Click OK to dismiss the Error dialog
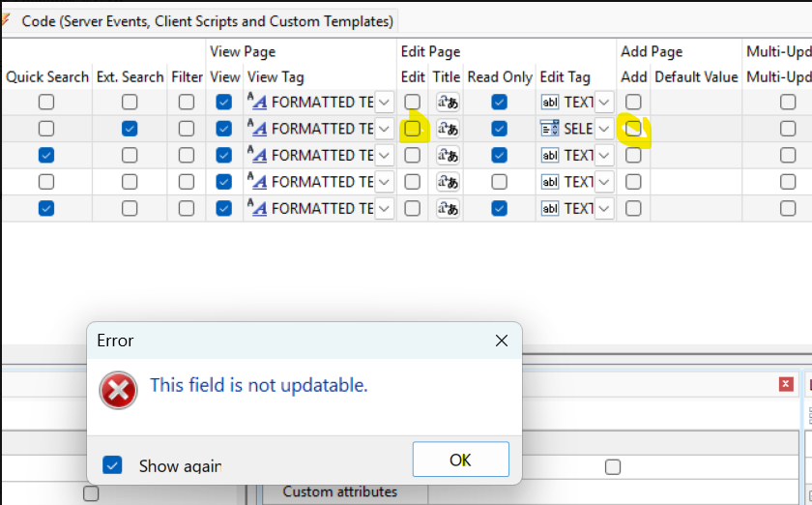812x505 pixels. 460,460
